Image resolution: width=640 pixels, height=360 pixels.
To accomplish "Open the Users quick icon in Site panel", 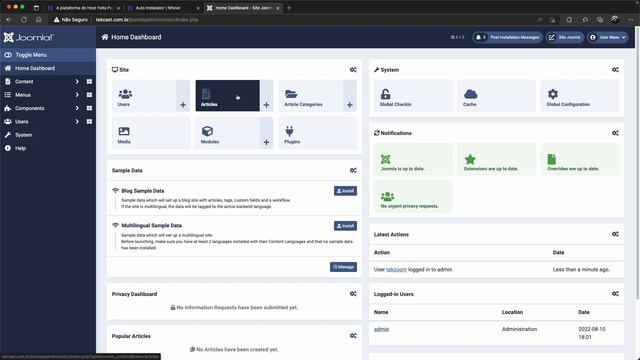I will click(144, 96).
